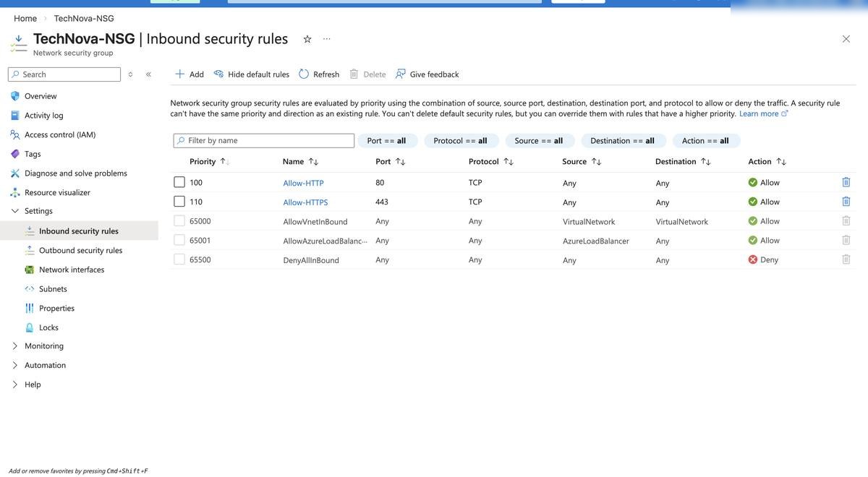Open the Destination == all filter
This screenshot has width=868, height=477.
tap(623, 140)
